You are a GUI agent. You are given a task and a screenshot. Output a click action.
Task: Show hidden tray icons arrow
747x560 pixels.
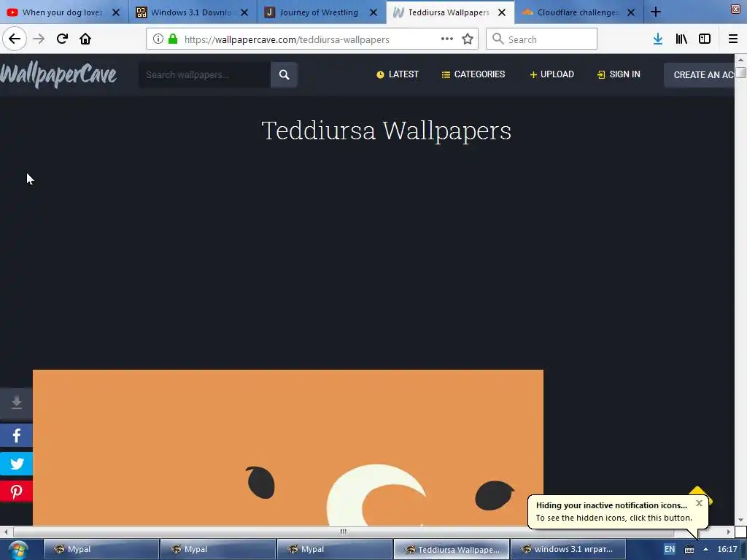click(705, 550)
